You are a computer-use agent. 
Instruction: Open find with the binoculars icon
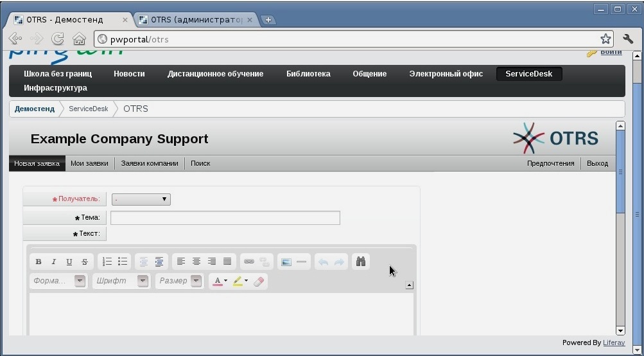tap(361, 262)
